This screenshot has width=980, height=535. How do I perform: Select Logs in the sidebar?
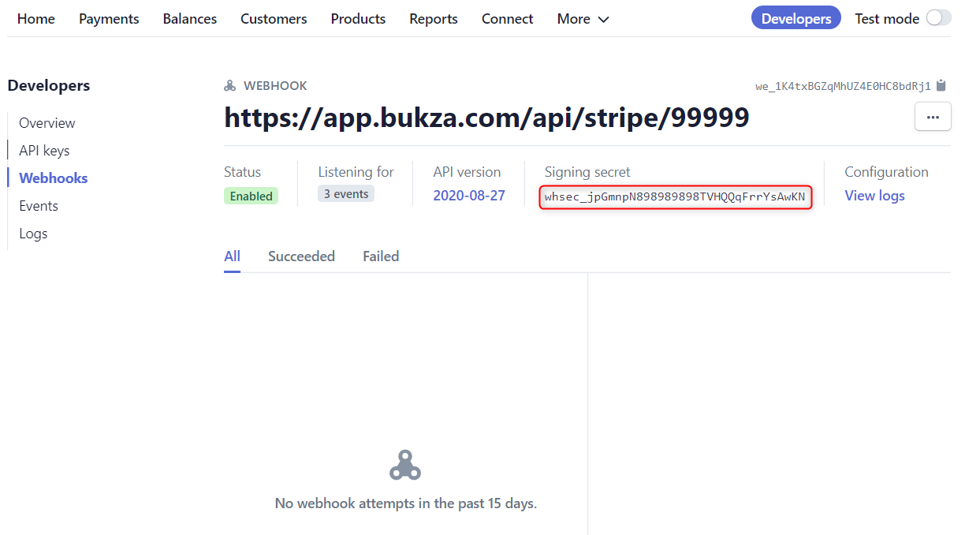[33, 234]
